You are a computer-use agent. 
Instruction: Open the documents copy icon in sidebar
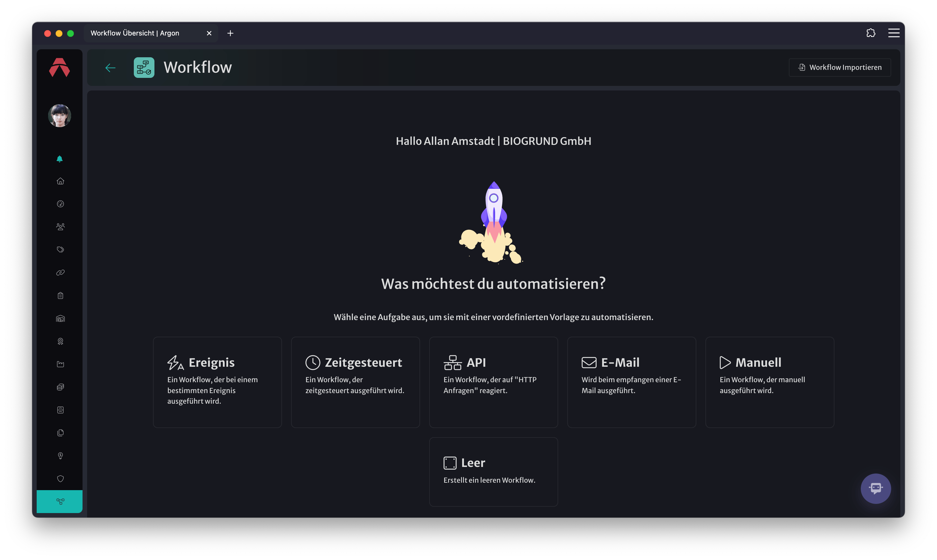pos(60,433)
